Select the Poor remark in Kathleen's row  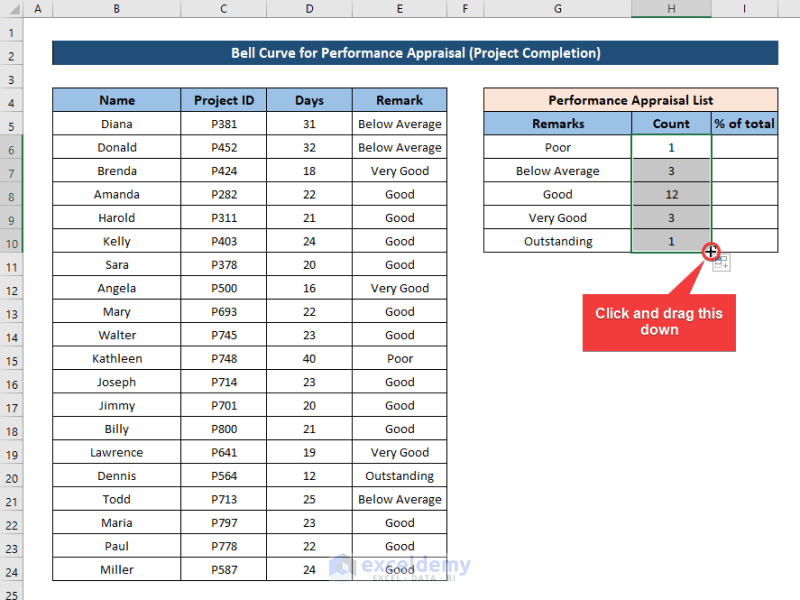399,359
